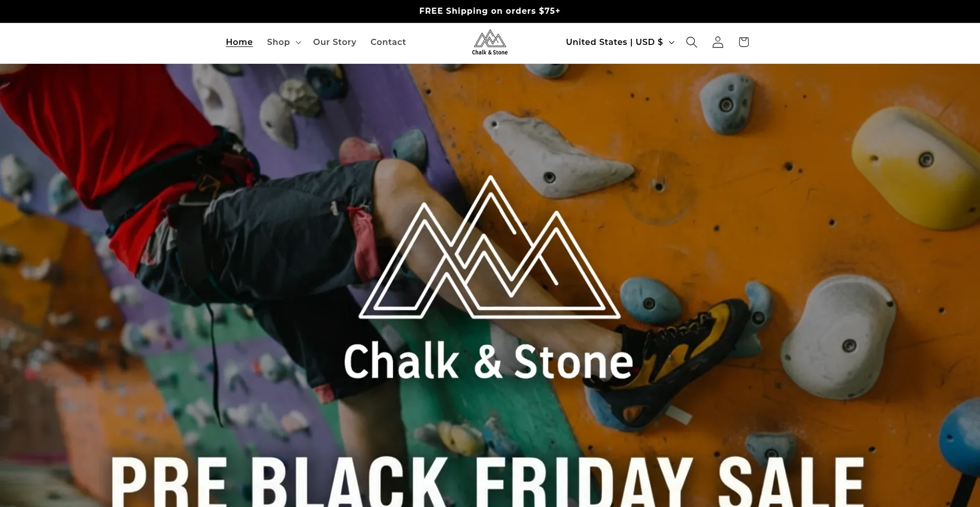Navigate to the Contact page
The image size is (980, 507).
point(388,42)
